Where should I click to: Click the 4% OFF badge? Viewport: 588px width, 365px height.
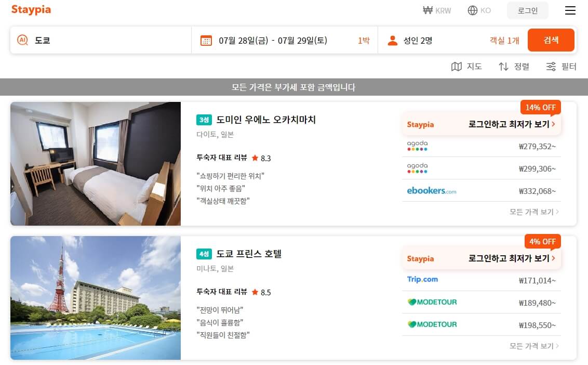click(542, 241)
